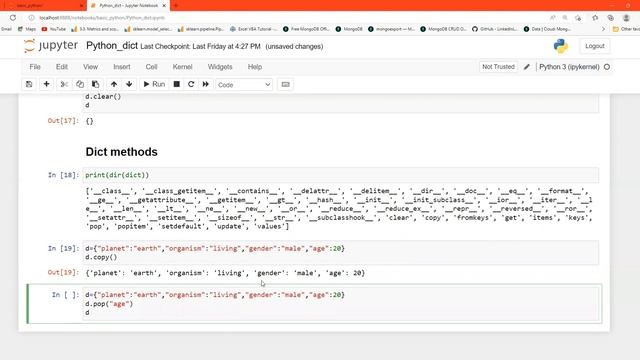Screen dimensions: 640x360
Task: Click the Dict methods heading
Action: [x=122, y=152]
